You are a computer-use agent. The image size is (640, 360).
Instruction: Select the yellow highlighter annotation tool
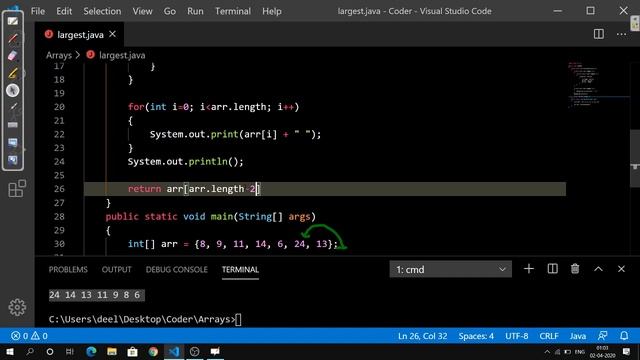pyautogui.click(x=13, y=73)
